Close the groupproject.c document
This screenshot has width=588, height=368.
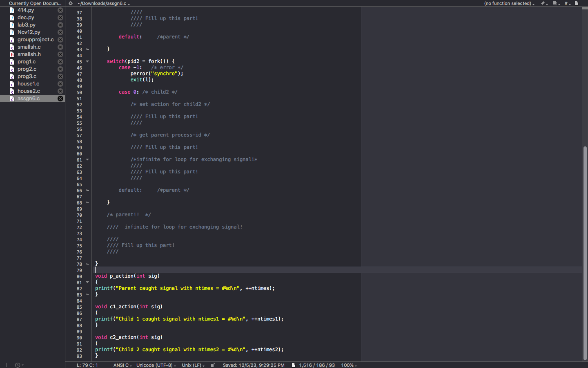60,39
